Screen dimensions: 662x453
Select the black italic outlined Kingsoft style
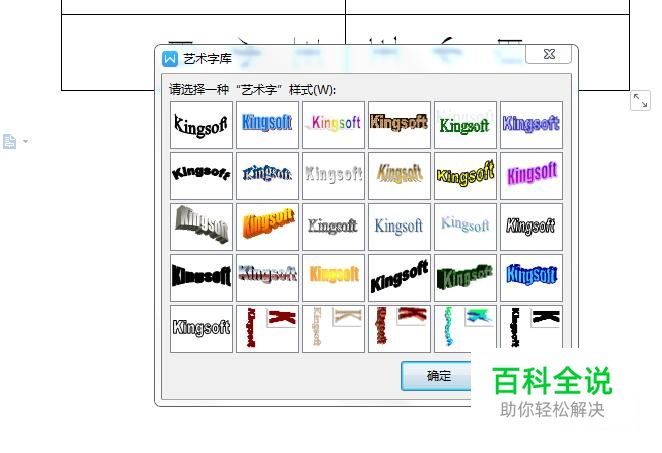[x=531, y=227]
